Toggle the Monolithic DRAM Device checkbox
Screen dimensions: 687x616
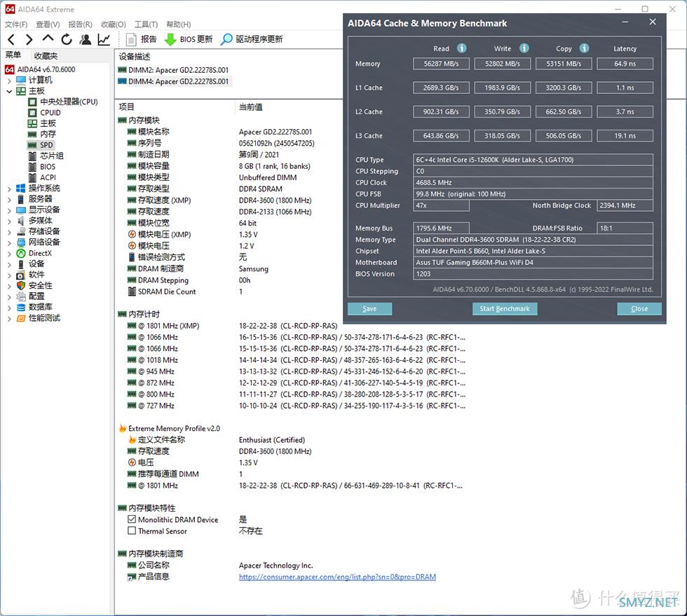132,519
